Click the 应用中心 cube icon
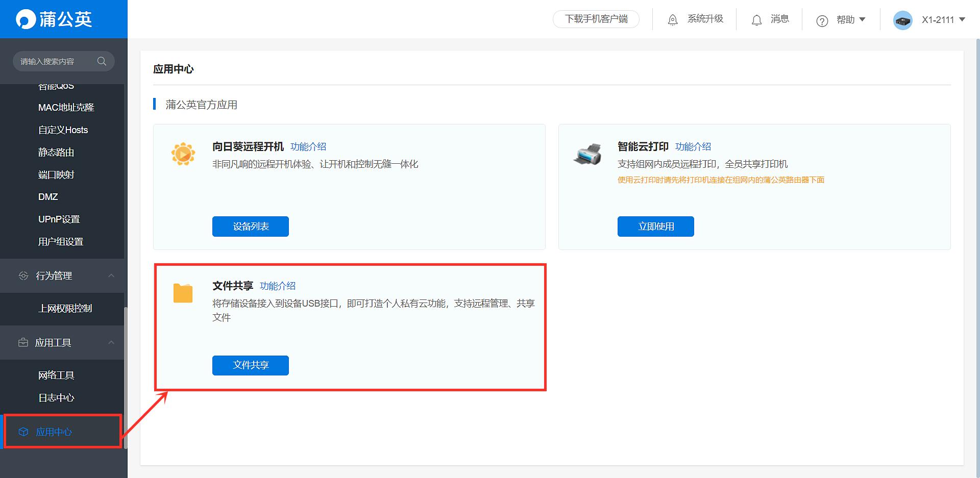980x478 pixels. click(23, 432)
